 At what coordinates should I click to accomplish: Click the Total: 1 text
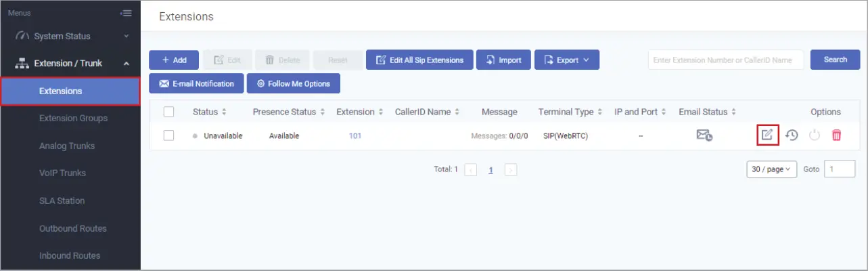coord(446,169)
